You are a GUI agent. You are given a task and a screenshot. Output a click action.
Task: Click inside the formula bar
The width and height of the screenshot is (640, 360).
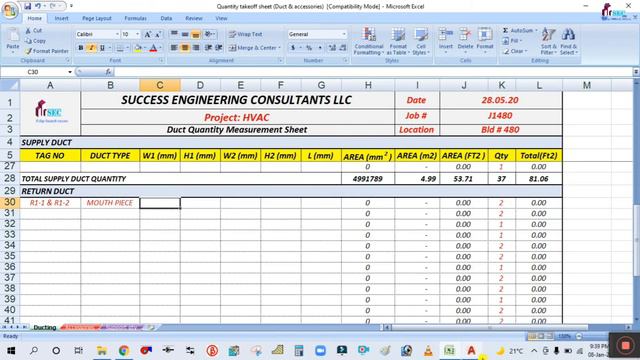coord(373,72)
